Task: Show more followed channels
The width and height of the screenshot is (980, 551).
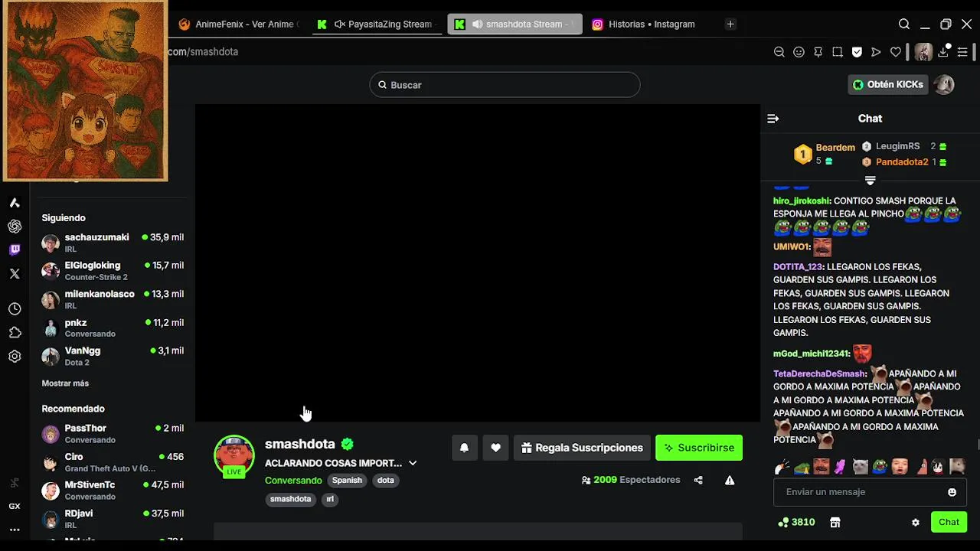Action: tap(65, 383)
